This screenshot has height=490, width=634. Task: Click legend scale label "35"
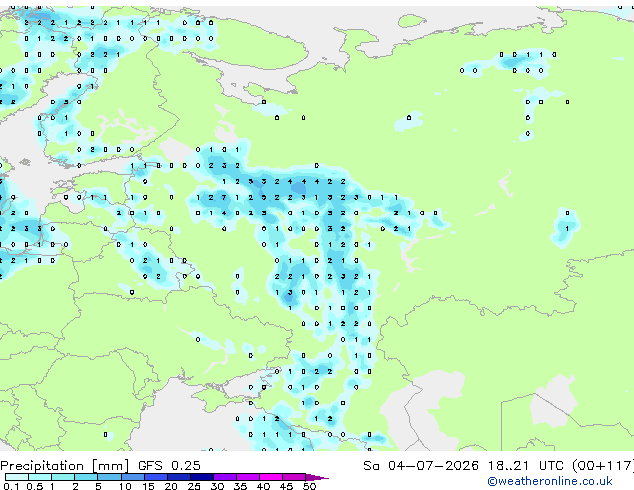pyautogui.click(x=240, y=486)
